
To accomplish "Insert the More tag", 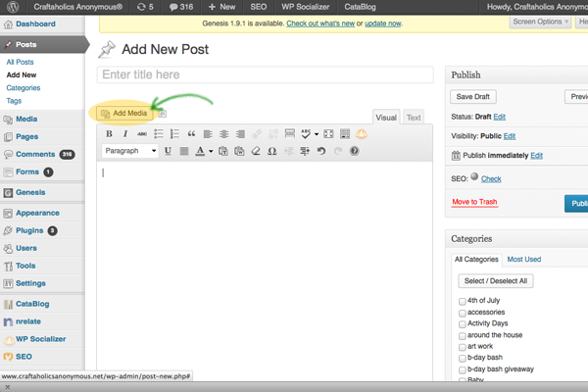I will pos(289,134).
